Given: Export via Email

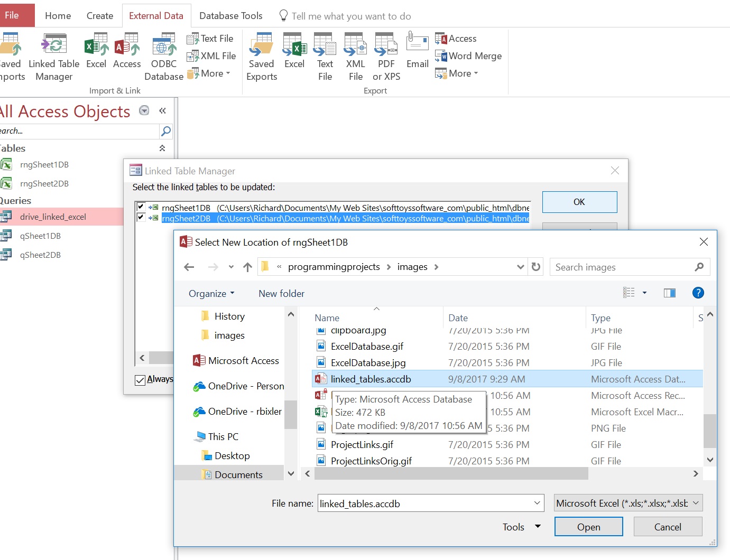Looking at the screenshot, I should [418, 51].
